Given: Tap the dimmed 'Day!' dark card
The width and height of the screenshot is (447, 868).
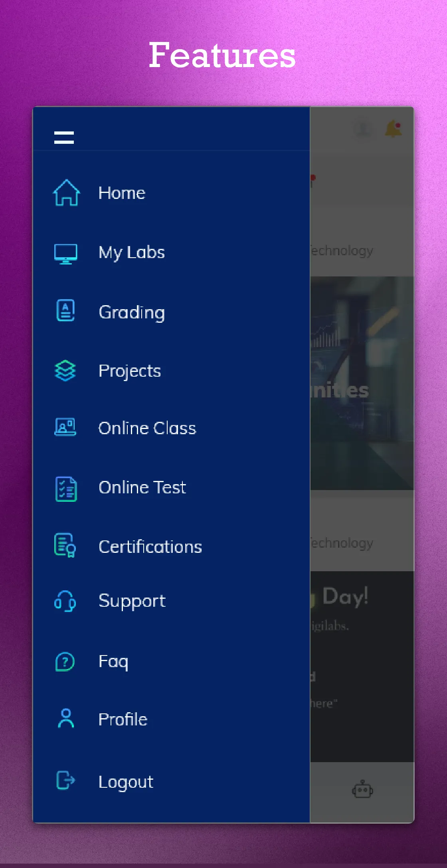Looking at the screenshot, I should [x=362, y=666].
